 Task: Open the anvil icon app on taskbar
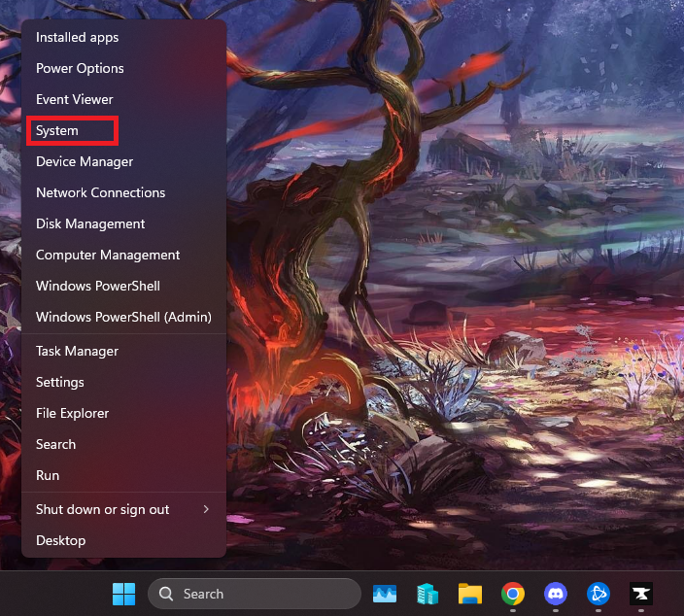(x=641, y=594)
